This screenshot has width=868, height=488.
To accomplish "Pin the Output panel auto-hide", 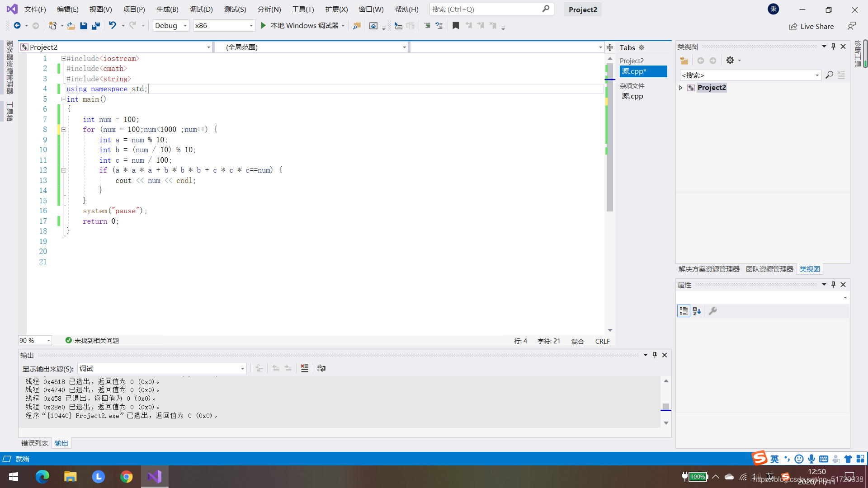I will tap(655, 355).
